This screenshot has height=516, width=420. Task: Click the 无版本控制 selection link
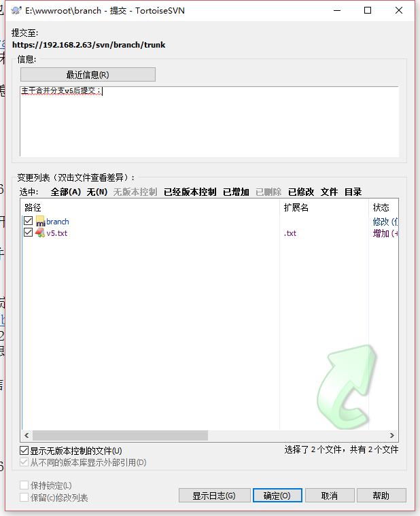point(135,192)
